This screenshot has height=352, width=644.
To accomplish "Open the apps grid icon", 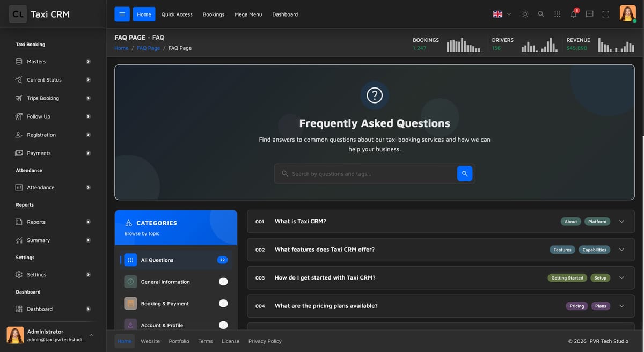I will coord(557,14).
